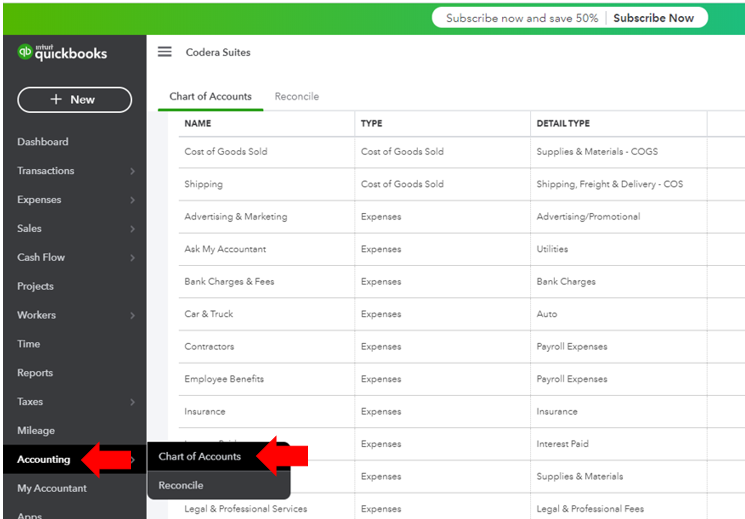Click Payroll Expenses in Employee Benefits row
745x519 pixels.
572,379
